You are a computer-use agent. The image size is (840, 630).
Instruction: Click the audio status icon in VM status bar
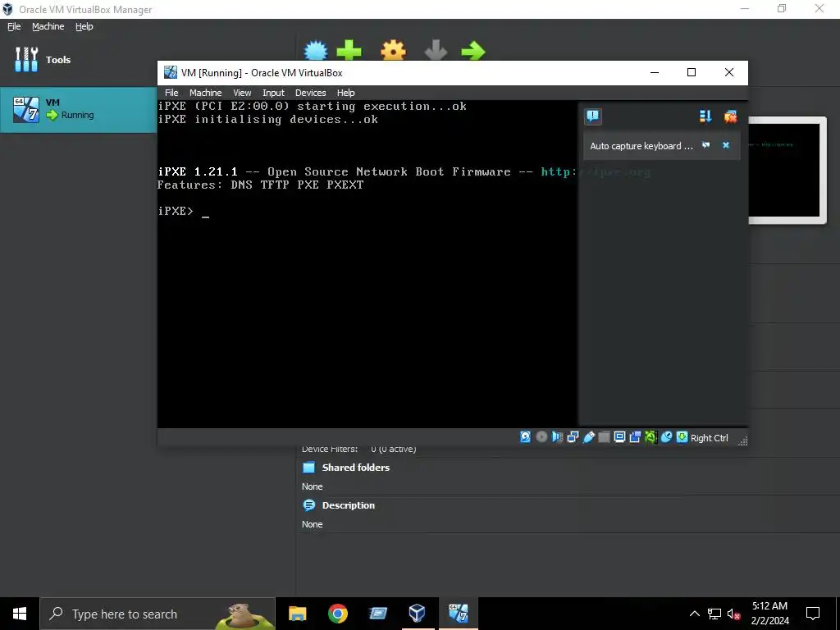click(557, 437)
